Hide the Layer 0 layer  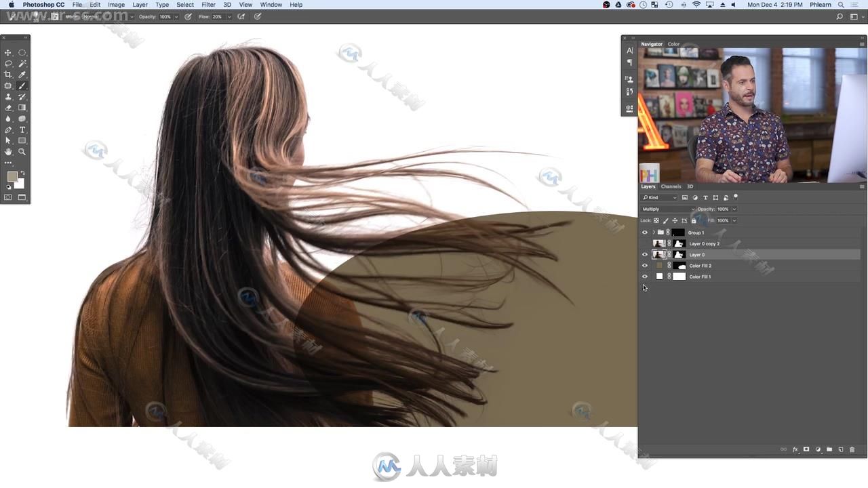pyautogui.click(x=645, y=255)
